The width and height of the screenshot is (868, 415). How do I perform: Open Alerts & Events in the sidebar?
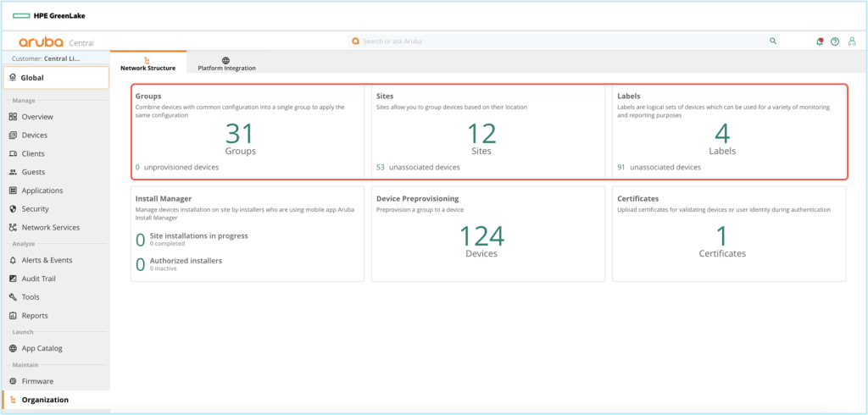point(47,260)
